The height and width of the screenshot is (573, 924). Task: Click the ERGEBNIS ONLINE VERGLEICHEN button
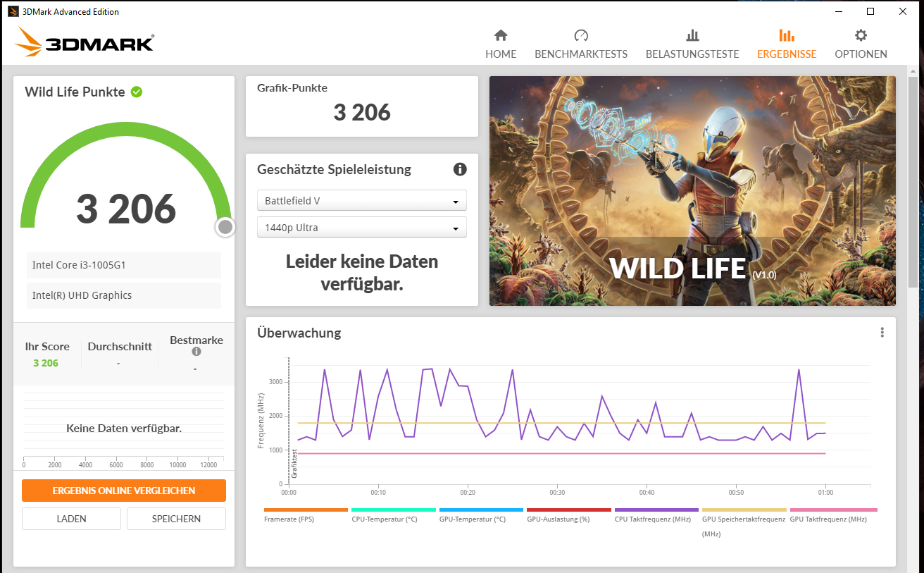pos(124,491)
